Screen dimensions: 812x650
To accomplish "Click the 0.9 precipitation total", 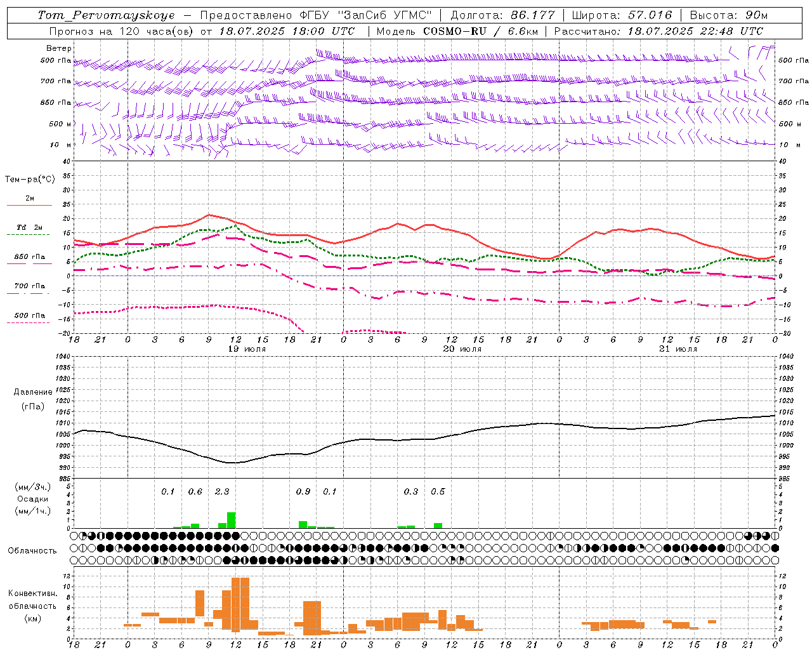I will [x=303, y=492].
